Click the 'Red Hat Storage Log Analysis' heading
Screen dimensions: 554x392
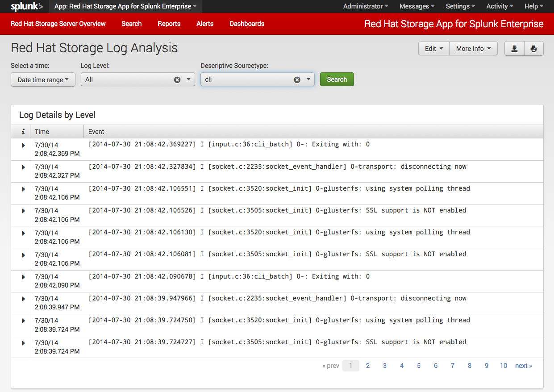[x=94, y=48]
